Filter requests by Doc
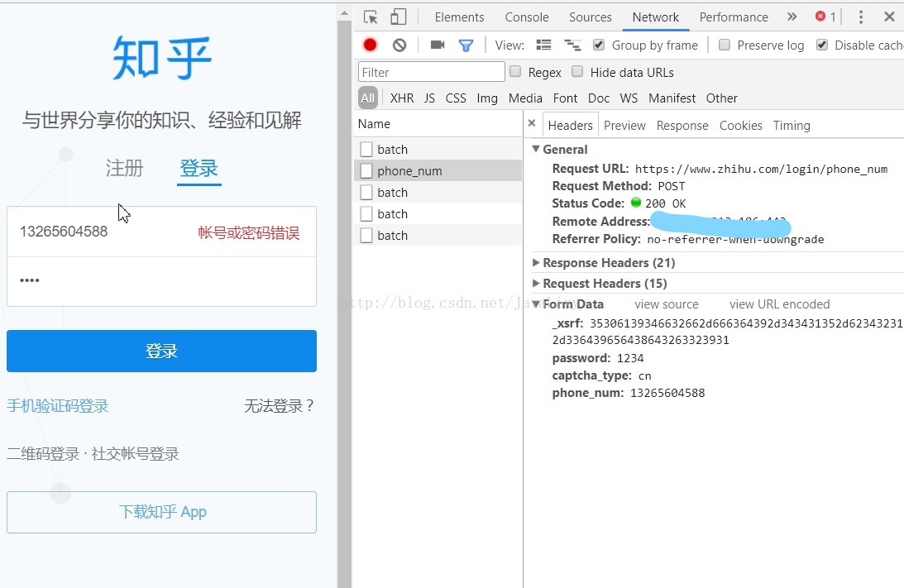Image resolution: width=904 pixels, height=588 pixels. (599, 98)
